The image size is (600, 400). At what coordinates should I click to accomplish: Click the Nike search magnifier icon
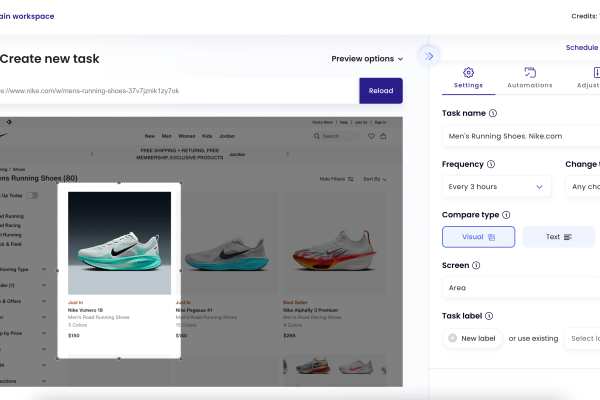(317, 136)
